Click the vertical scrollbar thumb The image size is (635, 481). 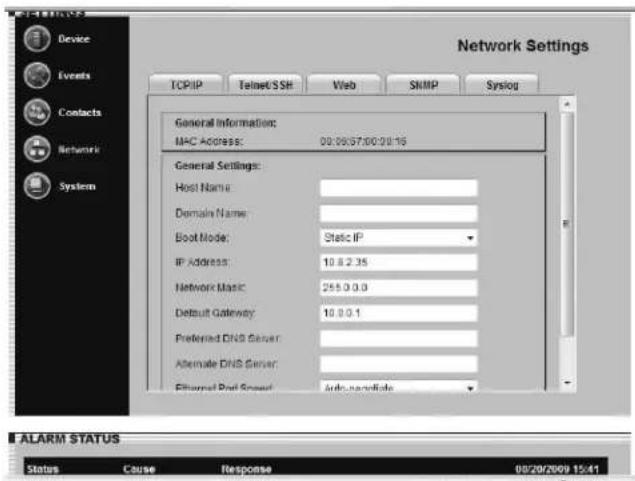tap(567, 224)
